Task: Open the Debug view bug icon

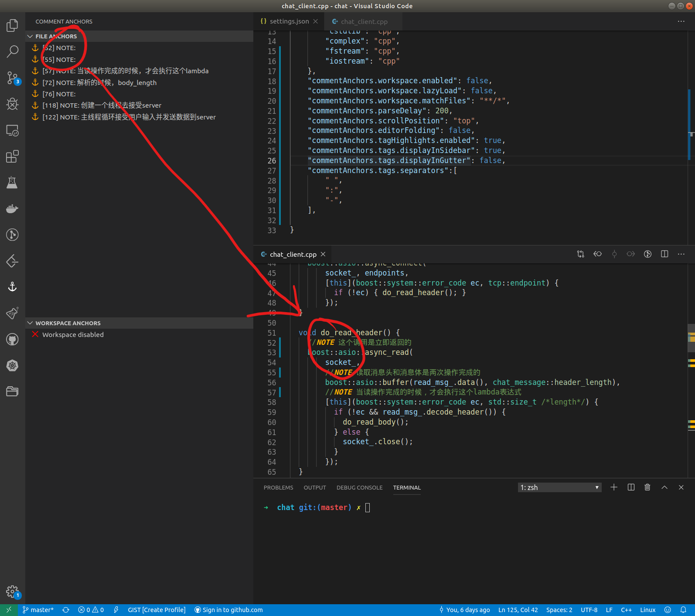Action: (12, 104)
